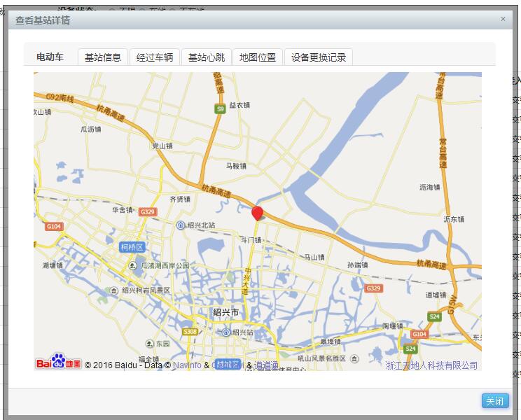
Task: Click the 斗门镇 town label
Action: tap(251, 239)
